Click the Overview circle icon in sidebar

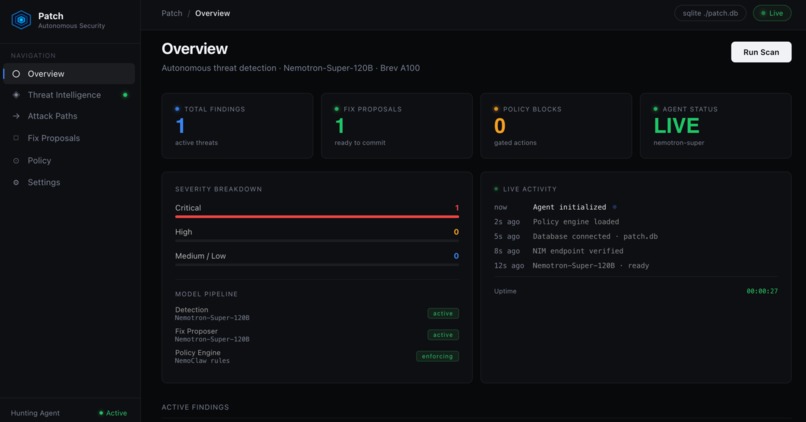(x=16, y=74)
